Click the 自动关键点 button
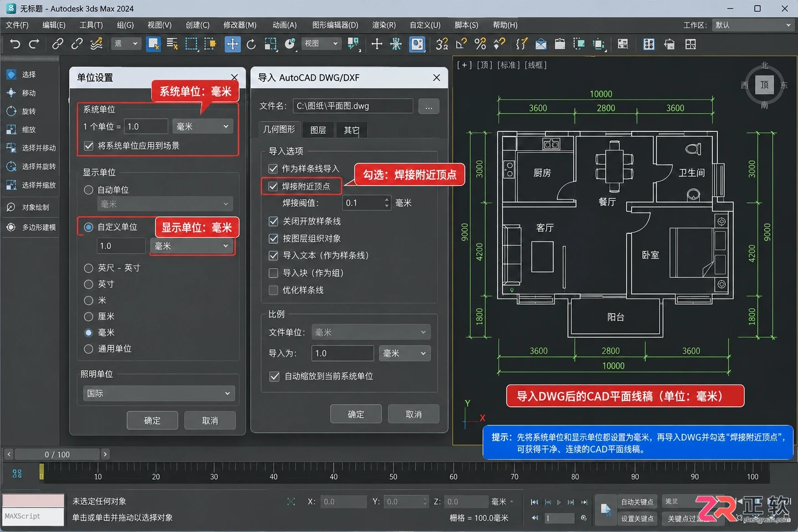The height and width of the screenshot is (532, 798). coord(637,502)
